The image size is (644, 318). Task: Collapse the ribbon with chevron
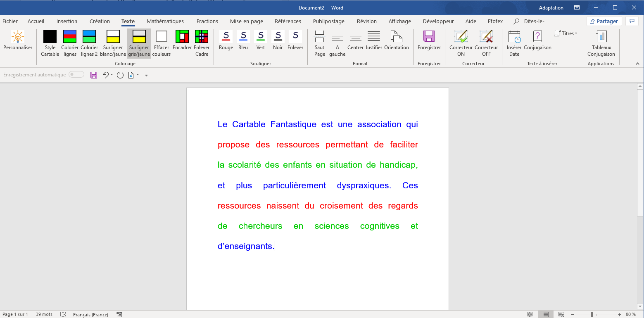tap(637, 64)
